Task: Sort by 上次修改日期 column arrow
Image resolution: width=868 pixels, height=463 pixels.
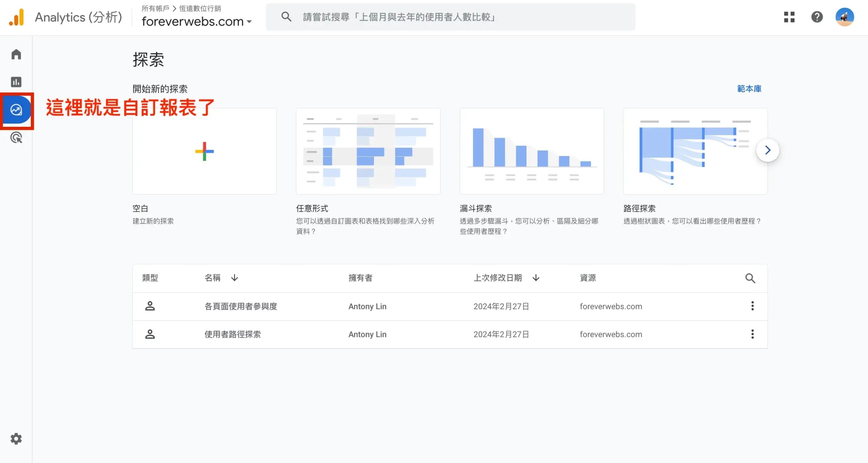Action: tap(536, 278)
